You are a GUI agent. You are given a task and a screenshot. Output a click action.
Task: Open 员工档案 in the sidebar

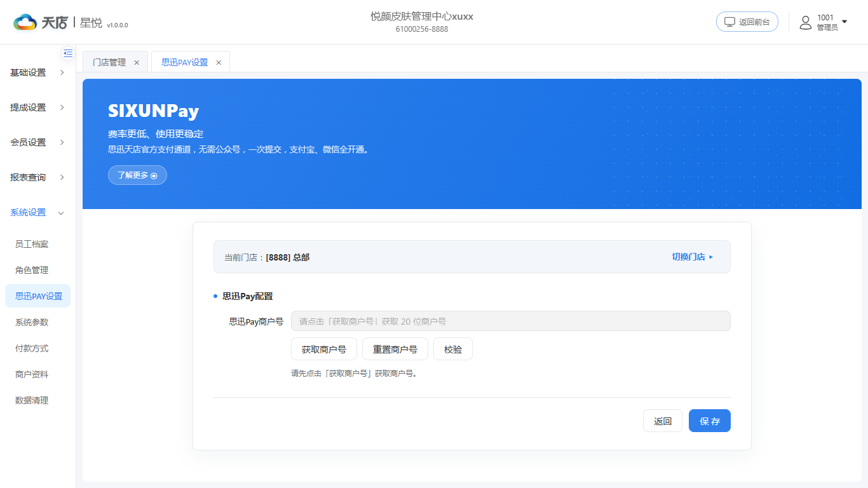click(32, 244)
